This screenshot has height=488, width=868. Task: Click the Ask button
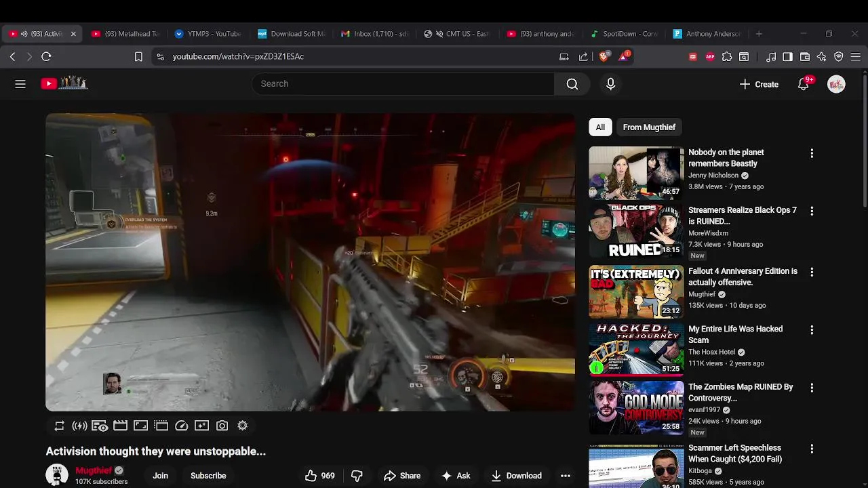(x=456, y=476)
